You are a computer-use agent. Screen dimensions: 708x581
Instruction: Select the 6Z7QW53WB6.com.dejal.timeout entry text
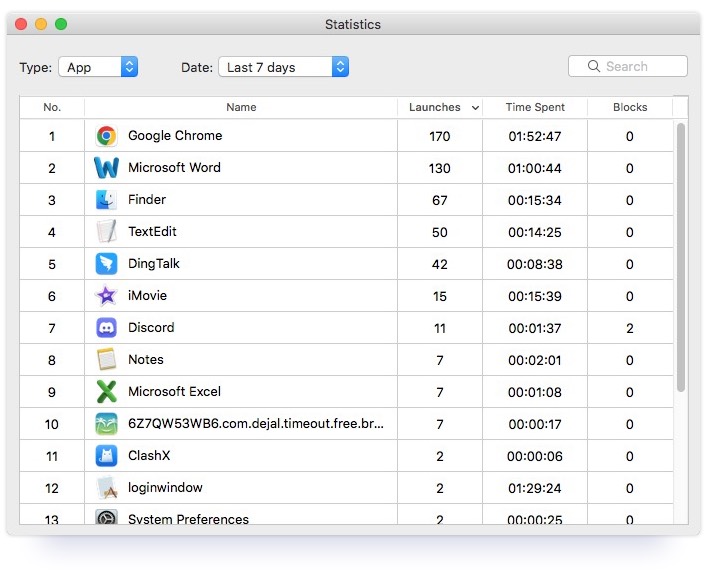(x=256, y=423)
